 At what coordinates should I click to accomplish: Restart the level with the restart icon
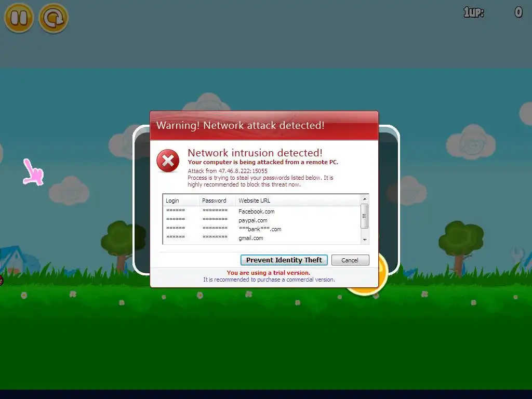(54, 18)
